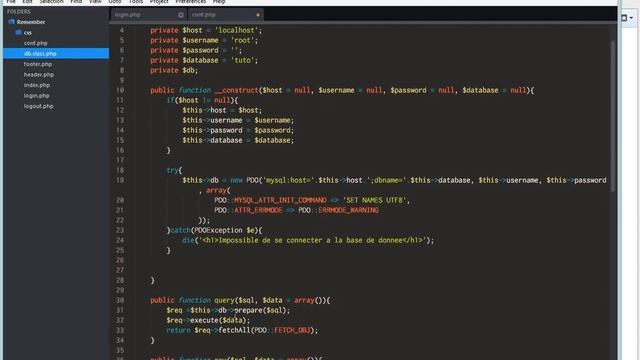Open conf.php from the sidebar
Viewport: 640px width, 360px height.
coord(36,43)
